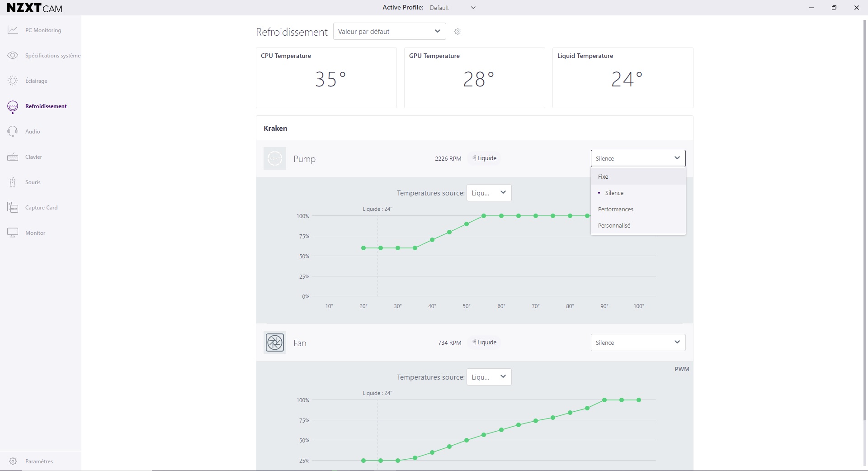Viewport: 868px width, 471px height.
Task: Open the Capture Card icon
Action: (x=13, y=208)
